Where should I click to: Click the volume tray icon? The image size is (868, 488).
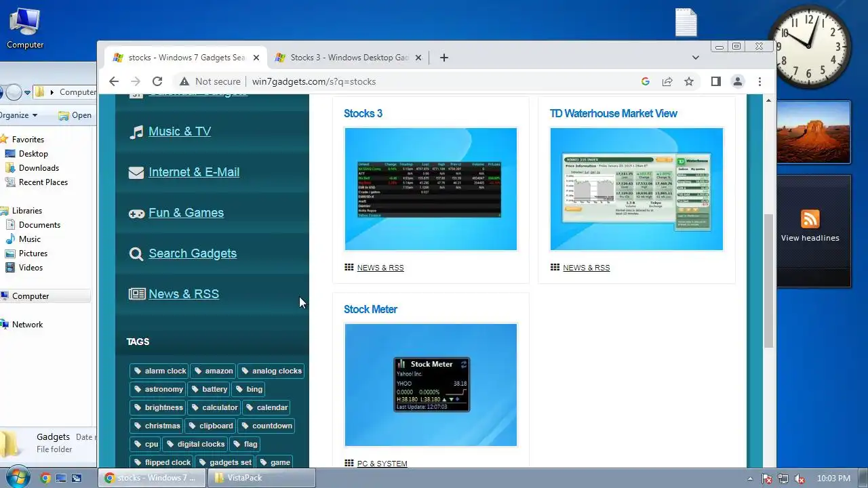(x=800, y=479)
